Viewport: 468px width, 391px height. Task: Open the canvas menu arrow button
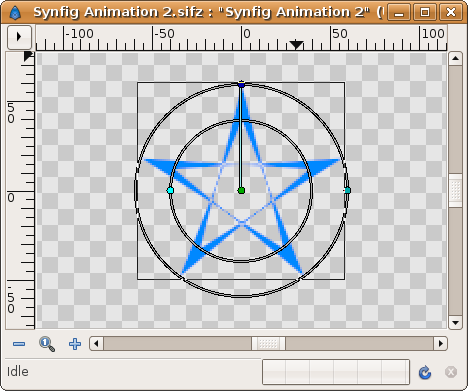click(x=19, y=37)
